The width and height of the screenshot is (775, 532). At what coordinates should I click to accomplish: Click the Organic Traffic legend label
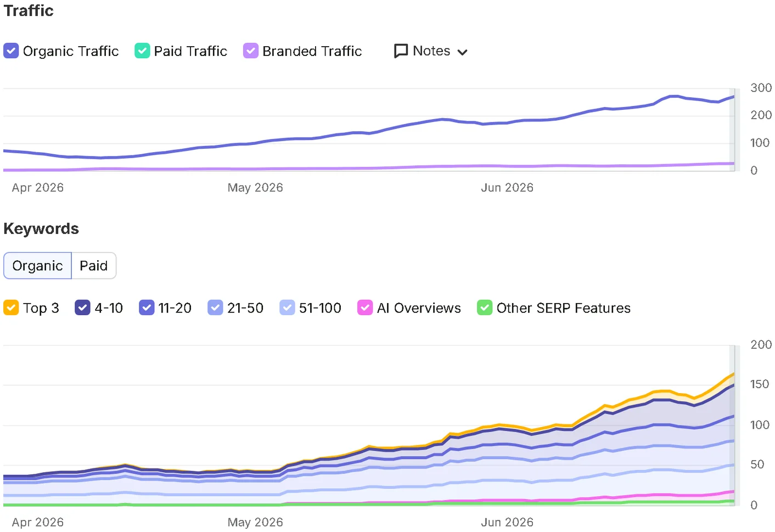(x=71, y=51)
